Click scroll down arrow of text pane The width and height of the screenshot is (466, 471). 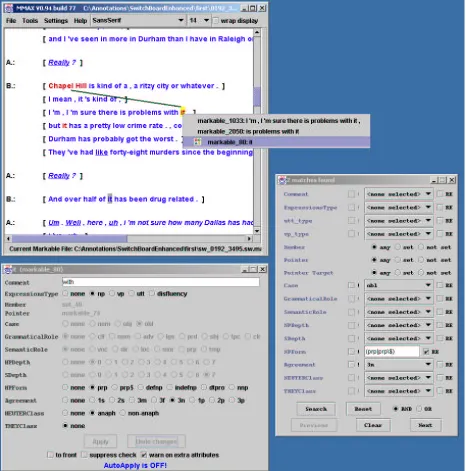[x=257, y=231]
